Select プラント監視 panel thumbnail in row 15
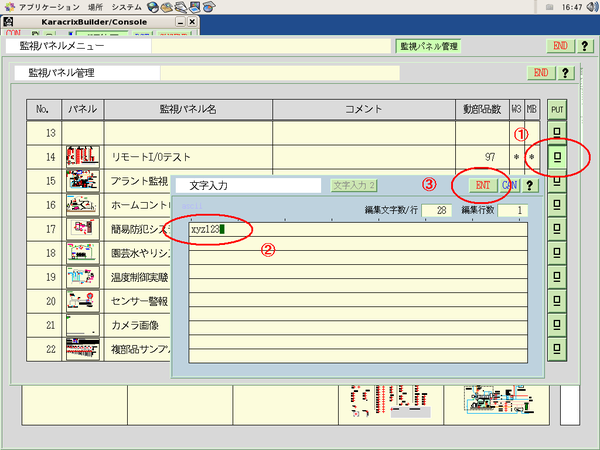Viewport: 600px width, 450px height. [x=82, y=180]
